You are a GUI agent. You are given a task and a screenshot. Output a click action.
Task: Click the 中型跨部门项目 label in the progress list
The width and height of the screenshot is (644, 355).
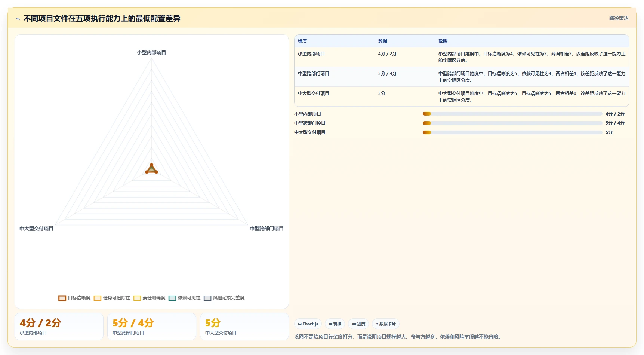tap(310, 123)
